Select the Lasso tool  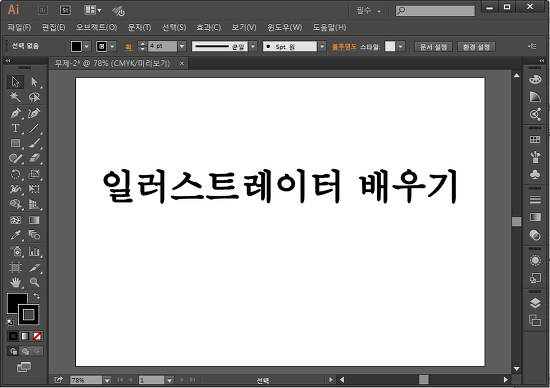(34, 97)
